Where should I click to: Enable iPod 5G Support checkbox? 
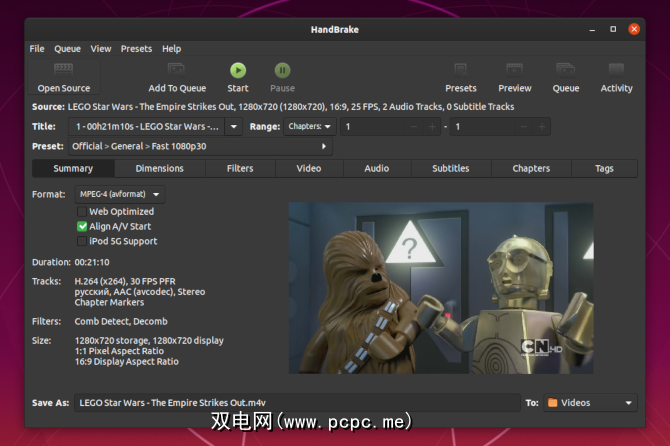[x=82, y=241]
